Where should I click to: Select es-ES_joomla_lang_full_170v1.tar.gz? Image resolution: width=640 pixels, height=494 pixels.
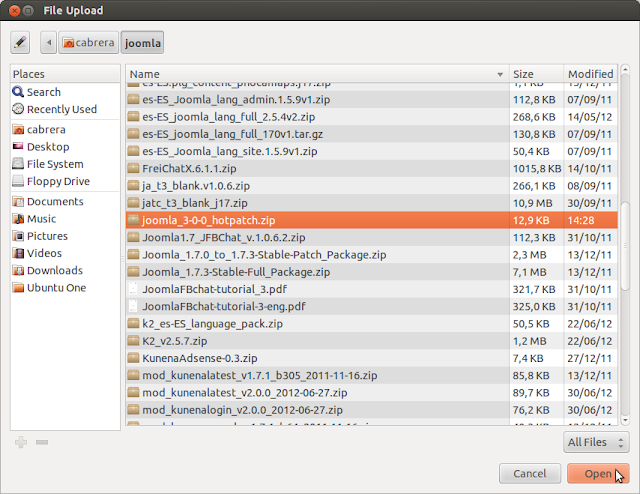(371, 134)
